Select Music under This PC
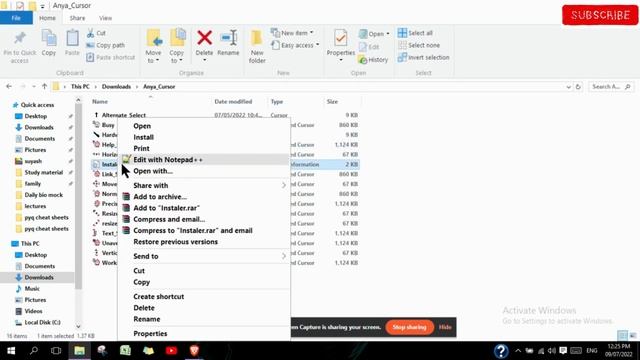Screen dimensions: 640x360 pos(32,289)
